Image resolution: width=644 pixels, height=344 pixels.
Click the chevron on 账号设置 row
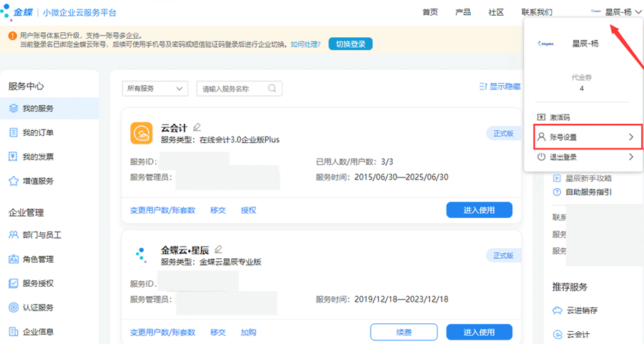(x=631, y=137)
